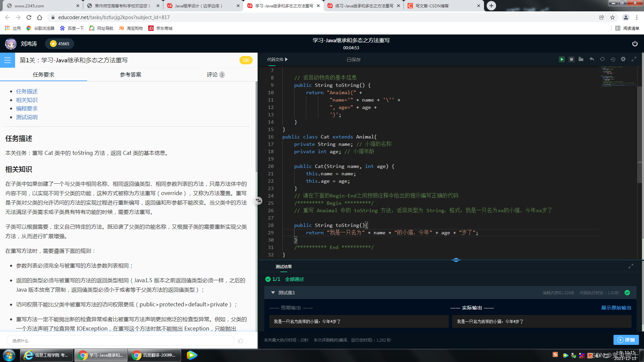Open the 评论 comments tab
Image resolution: width=644 pixels, height=362 pixels.
click(215, 74)
